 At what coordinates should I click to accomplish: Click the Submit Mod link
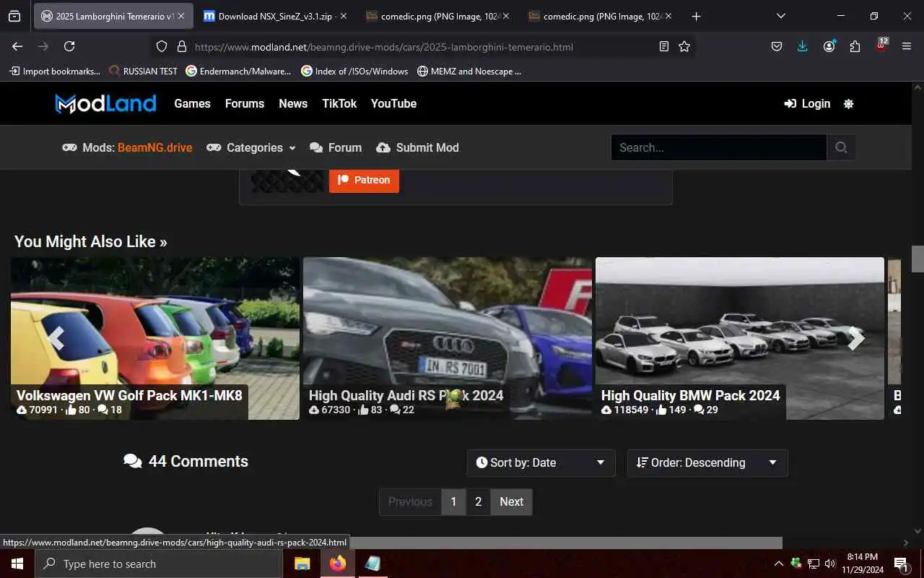pyautogui.click(x=417, y=147)
